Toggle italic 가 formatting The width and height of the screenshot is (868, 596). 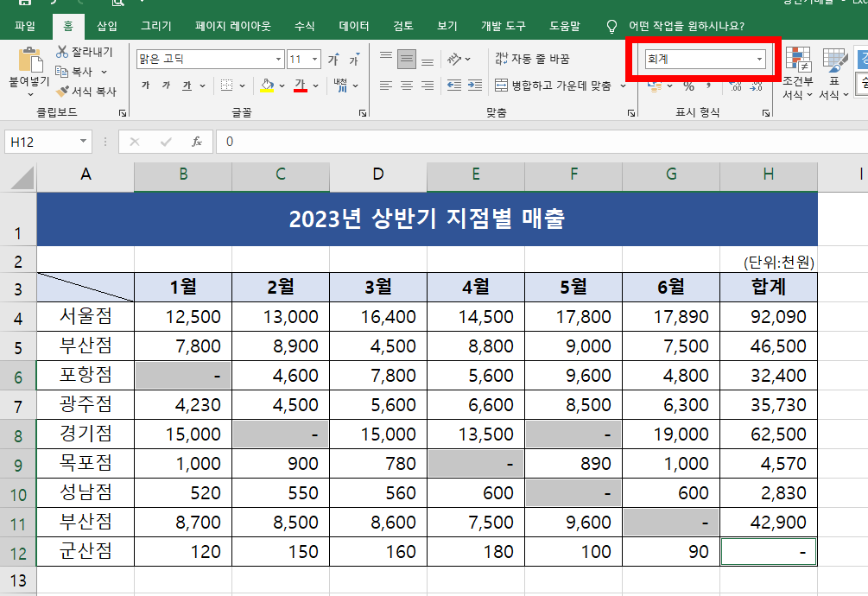[166, 86]
